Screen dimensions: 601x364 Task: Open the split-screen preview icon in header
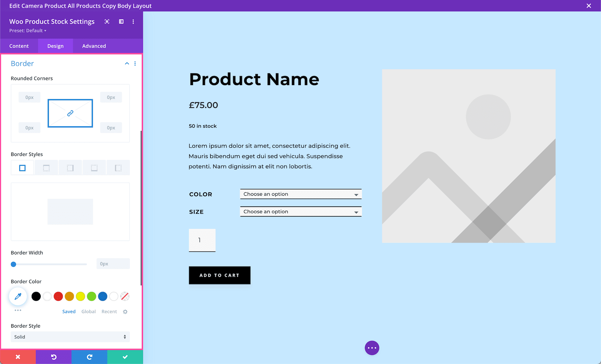121,21
